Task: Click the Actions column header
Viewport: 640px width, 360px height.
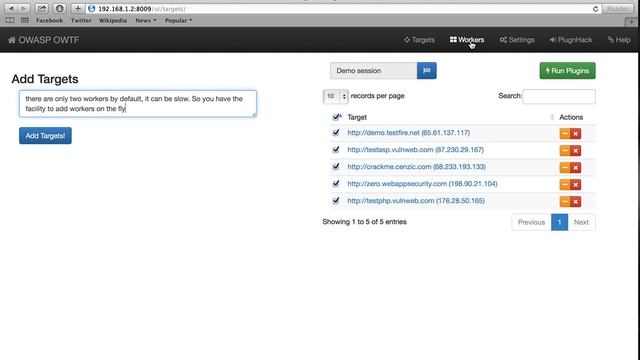Action: (571, 117)
